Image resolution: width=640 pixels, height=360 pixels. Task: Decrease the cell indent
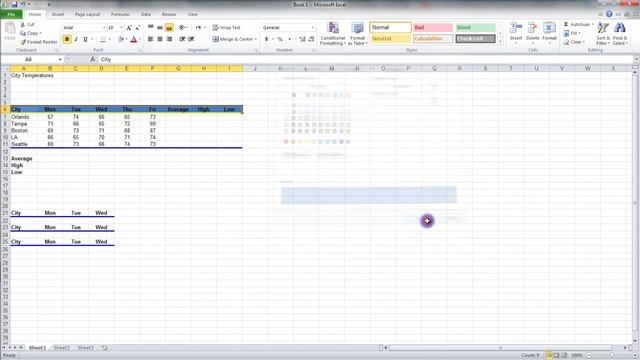(182, 39)
